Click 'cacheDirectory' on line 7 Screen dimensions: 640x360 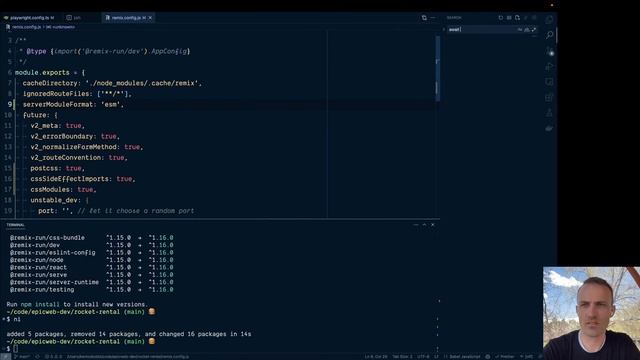pos(50,83)
